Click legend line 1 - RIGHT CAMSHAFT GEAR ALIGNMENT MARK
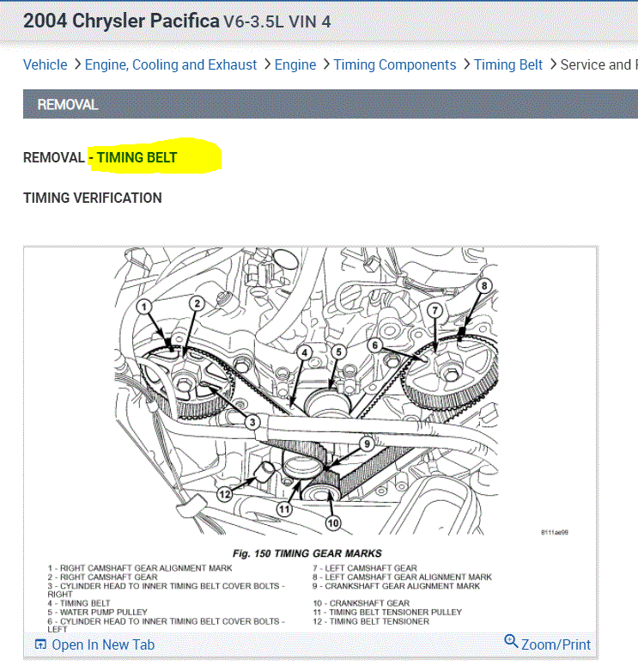This screenshot has width=638, height=672. [x=140, y=568]
